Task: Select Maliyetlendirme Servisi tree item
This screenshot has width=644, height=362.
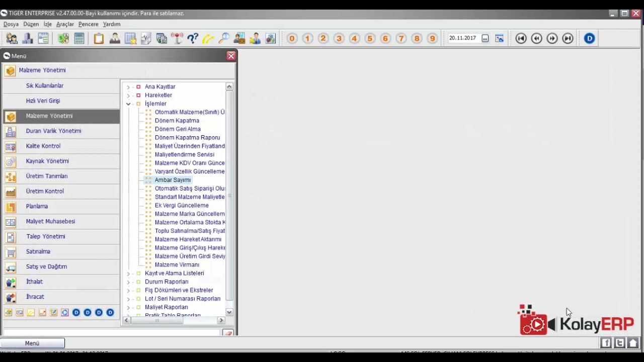Action: click(x=184, y=154)
